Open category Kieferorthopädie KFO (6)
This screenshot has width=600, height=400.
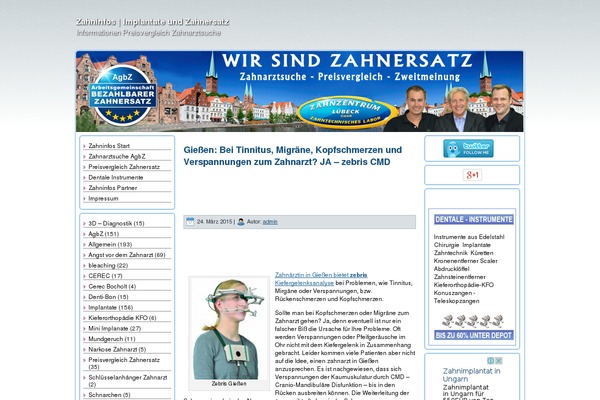122,318
